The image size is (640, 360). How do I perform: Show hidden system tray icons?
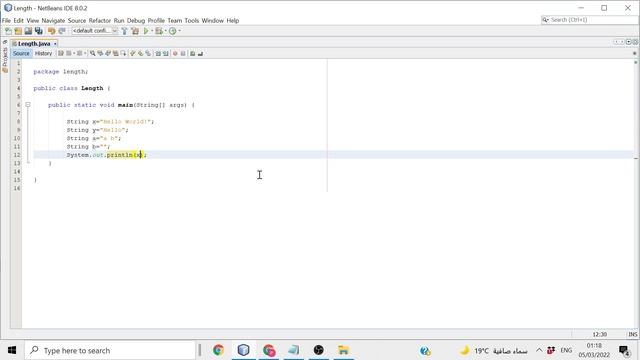tap(539, 350)
